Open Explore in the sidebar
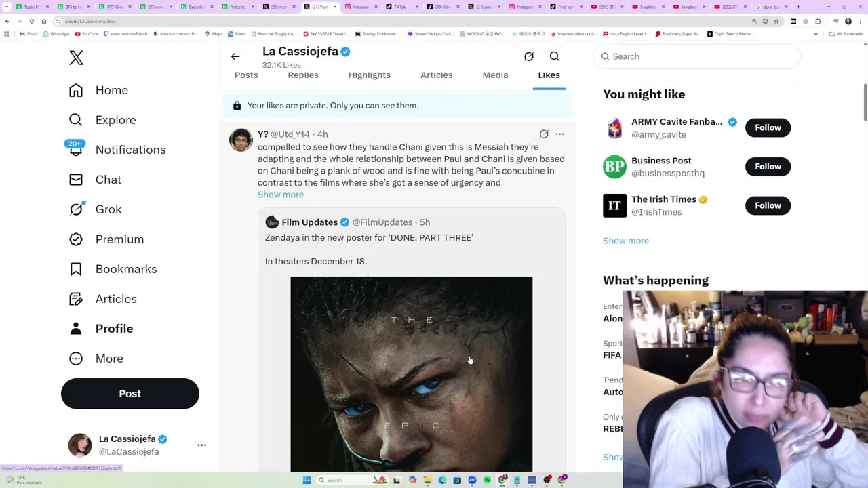Screen dimensions: 868x488 tap(102, 120)
